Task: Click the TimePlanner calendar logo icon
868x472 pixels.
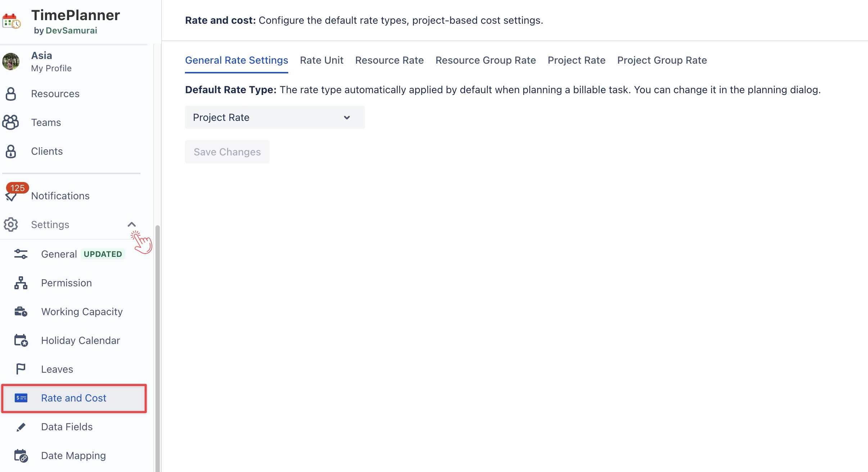Action: (x=11, y=21)
